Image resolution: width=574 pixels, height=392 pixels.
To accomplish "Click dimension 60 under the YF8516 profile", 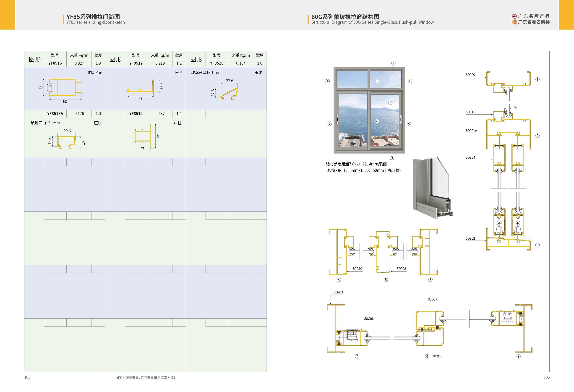I will (65, 102).
